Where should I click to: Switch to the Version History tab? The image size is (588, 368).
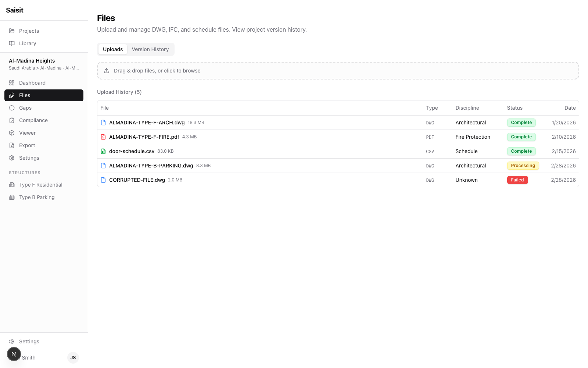point(150,49)
